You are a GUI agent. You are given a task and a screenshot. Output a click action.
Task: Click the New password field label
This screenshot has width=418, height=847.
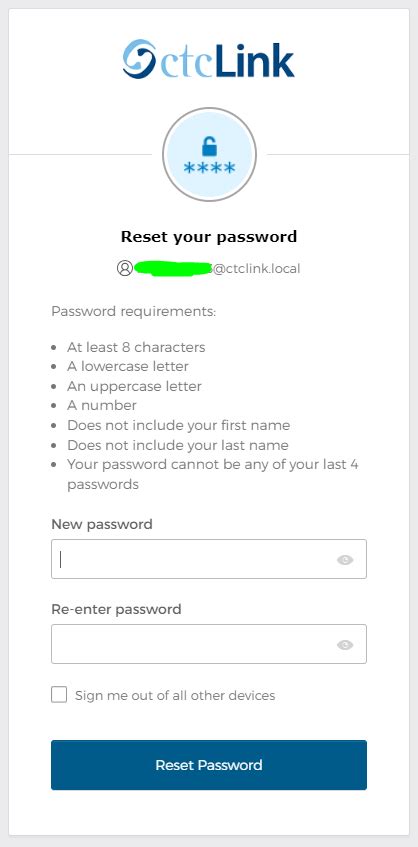coord(102,524)
